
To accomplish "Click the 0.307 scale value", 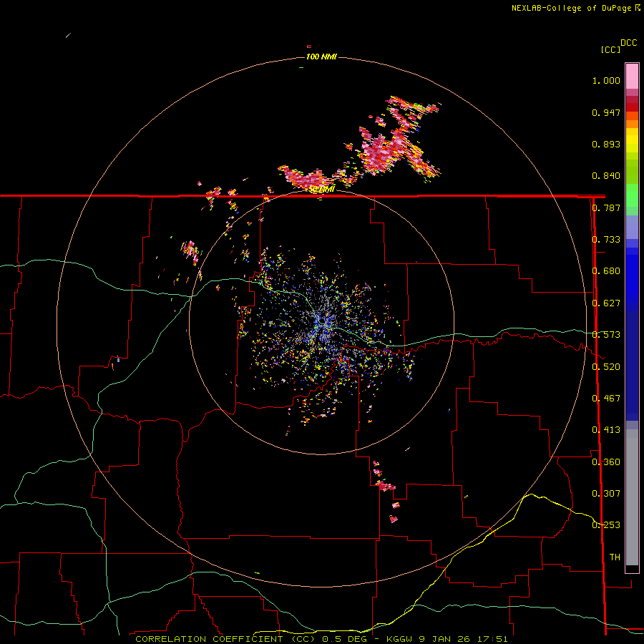I will pos(606,494).
